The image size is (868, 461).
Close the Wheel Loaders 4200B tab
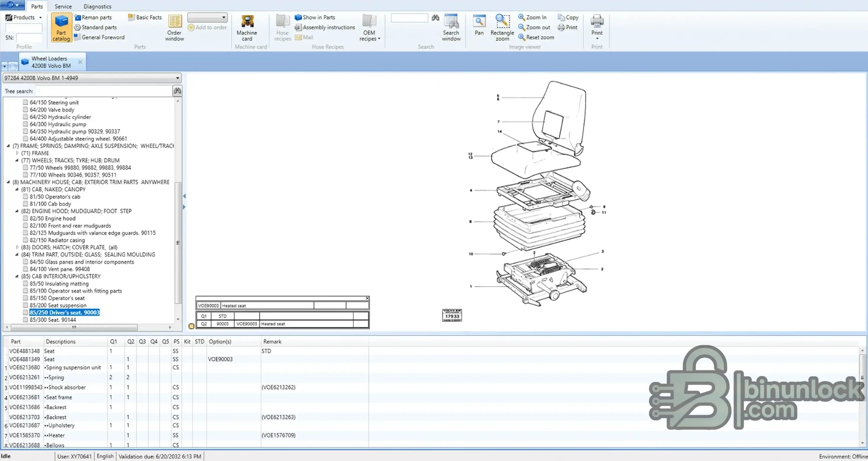80,62
